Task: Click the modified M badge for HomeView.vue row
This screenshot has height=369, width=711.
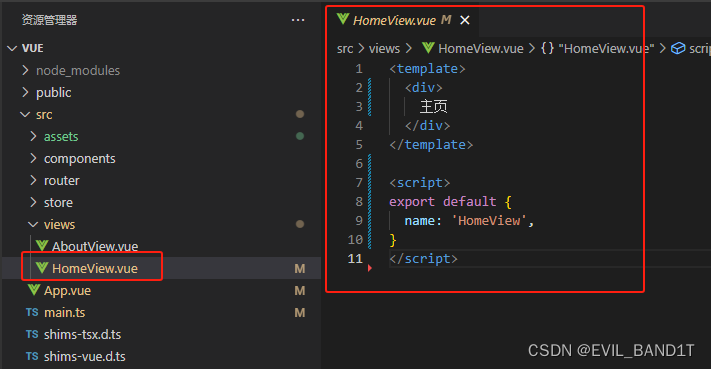Action: [x=300, y=269]
